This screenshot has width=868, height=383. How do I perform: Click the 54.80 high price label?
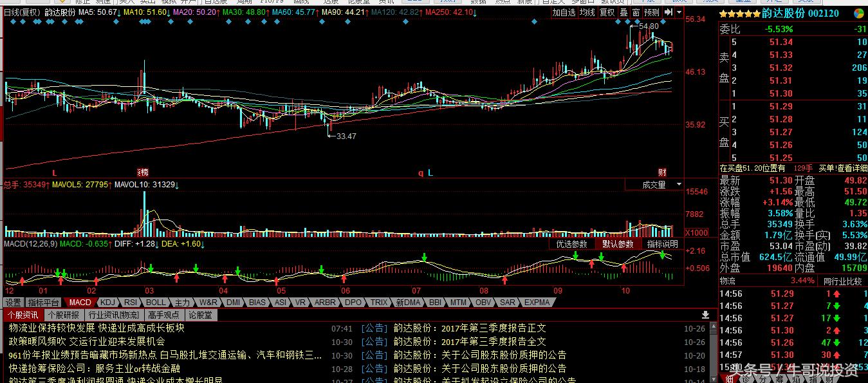pos(649,26)
